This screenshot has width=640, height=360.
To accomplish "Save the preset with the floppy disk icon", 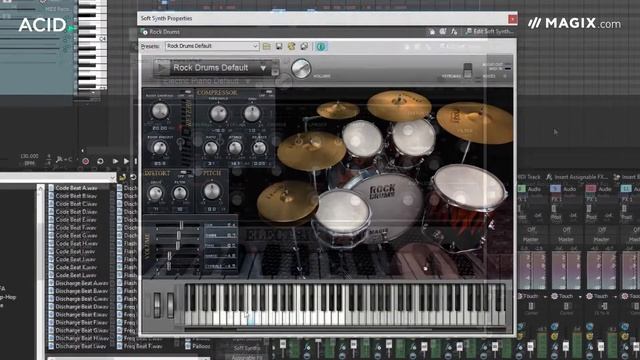I will 279,47.
